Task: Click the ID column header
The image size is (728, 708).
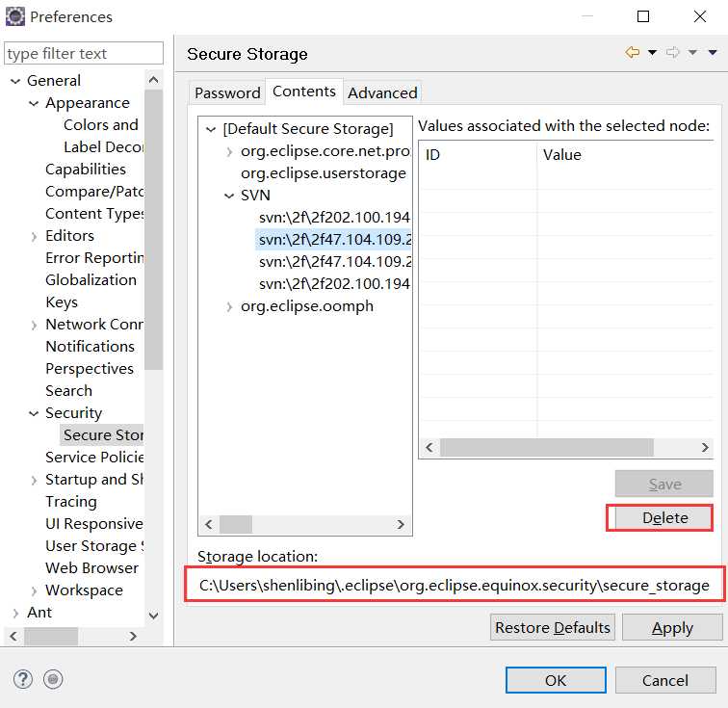Action: click(478, 155)
